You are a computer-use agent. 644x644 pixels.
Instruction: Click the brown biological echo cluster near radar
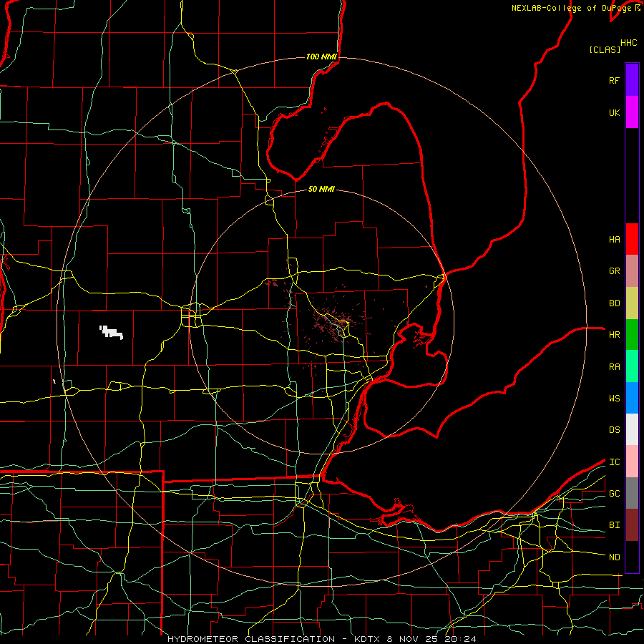pos(333,323)
